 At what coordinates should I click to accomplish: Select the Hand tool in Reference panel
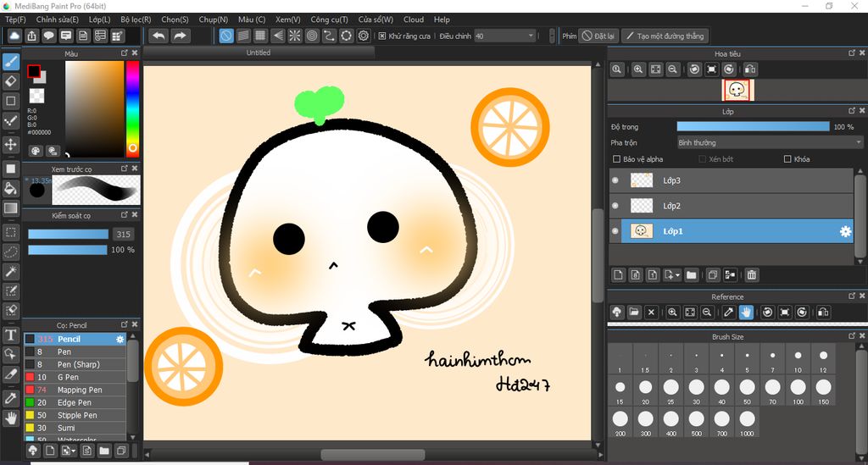746,313
